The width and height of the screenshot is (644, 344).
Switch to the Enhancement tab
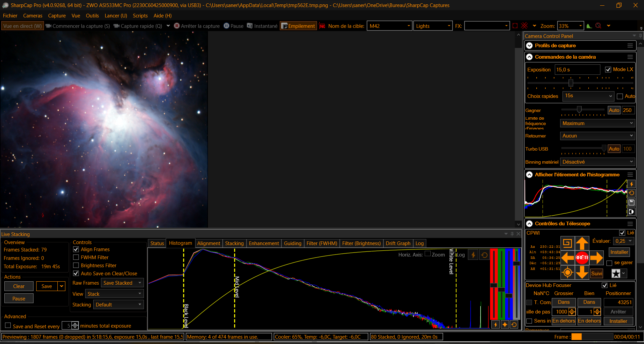264,243
